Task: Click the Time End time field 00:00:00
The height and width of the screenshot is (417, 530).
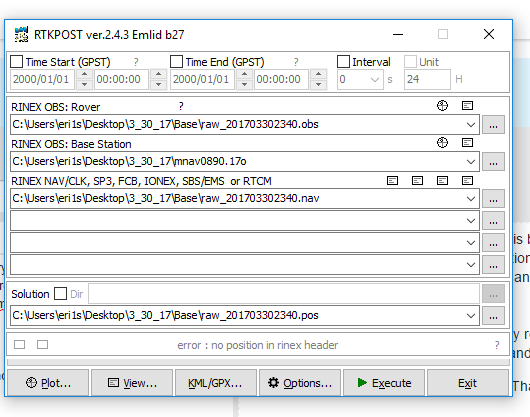Action: point(282,79)
